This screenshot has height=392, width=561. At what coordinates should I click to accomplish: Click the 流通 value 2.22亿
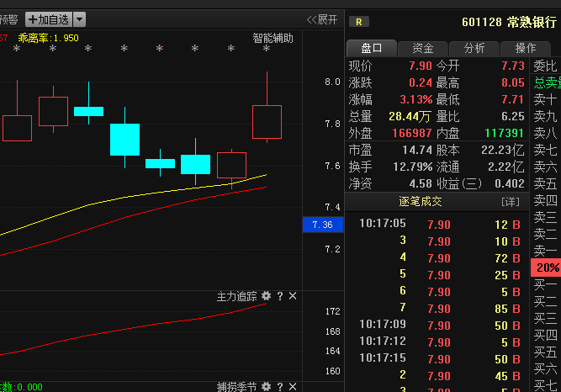click(x=506, y=167)
